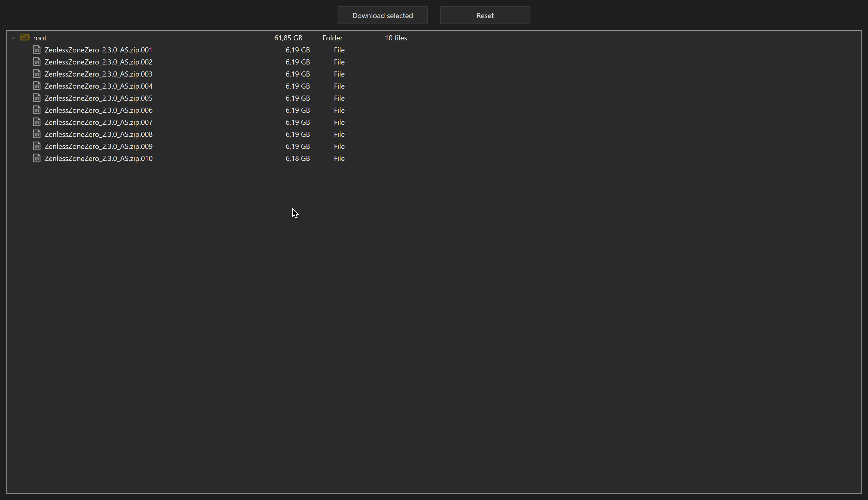Click the Folder type label
The width and height of the screenshot is (868, 500).
(x=332, y=38)
